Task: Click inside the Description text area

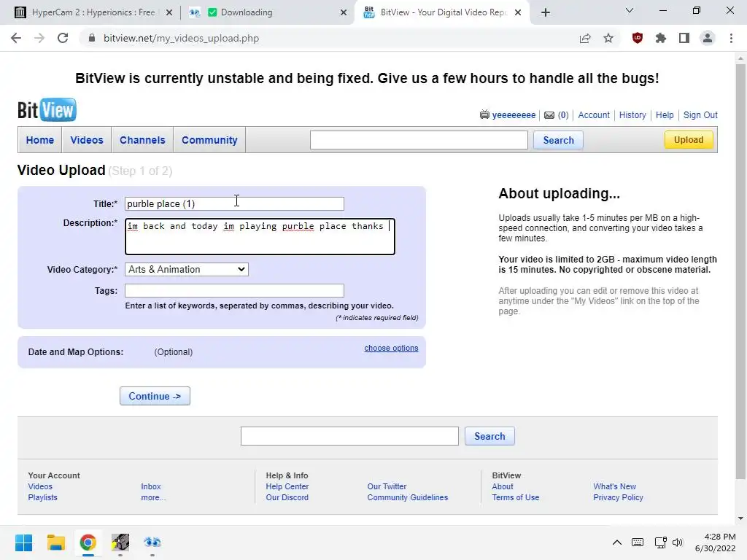Action: point(260,237)
